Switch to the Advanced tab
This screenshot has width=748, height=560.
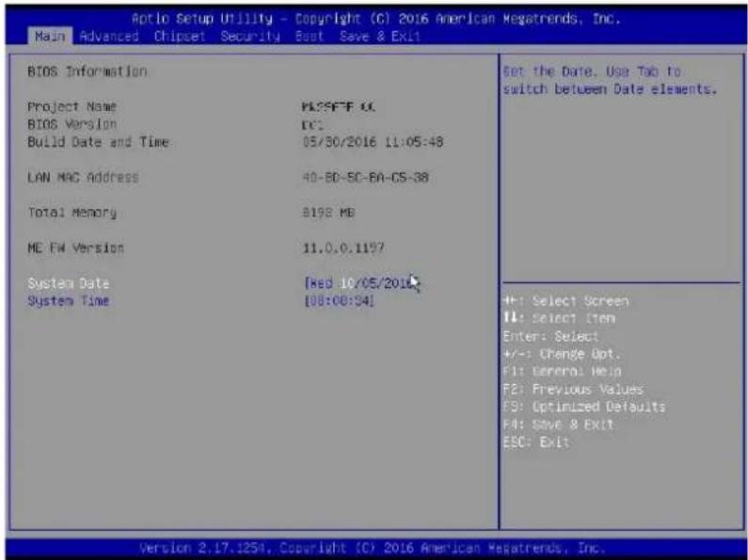tap(109, 37)
